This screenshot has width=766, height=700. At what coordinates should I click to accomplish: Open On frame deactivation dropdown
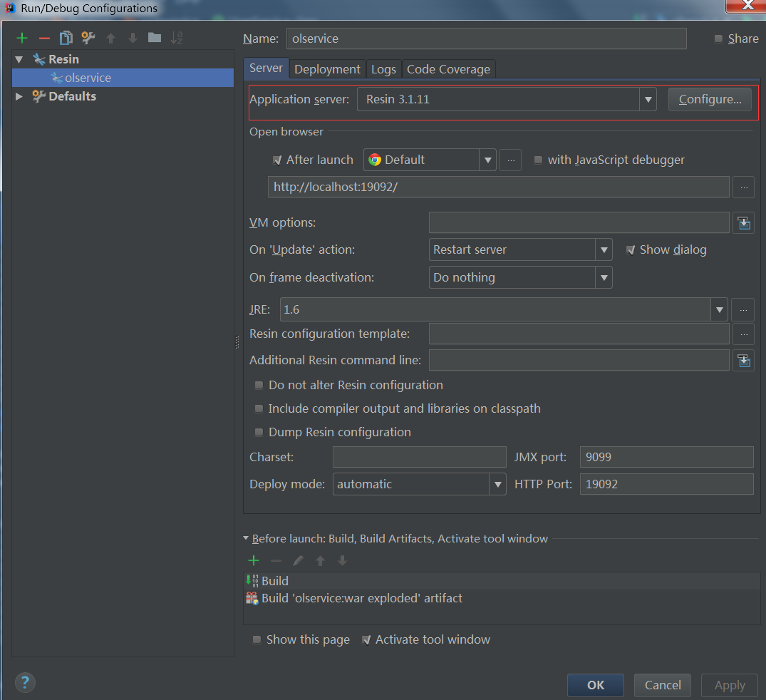click(604, 278)
